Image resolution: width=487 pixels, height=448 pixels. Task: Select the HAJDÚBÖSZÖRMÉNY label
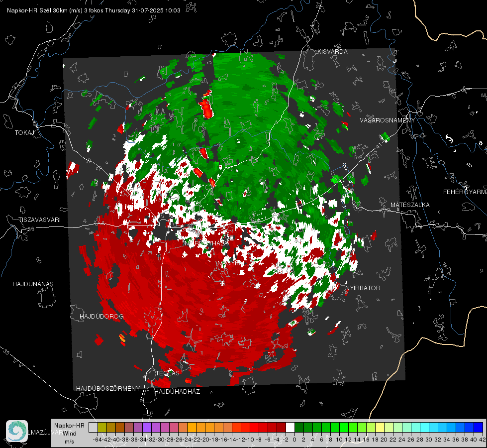[x=108, y=389]
